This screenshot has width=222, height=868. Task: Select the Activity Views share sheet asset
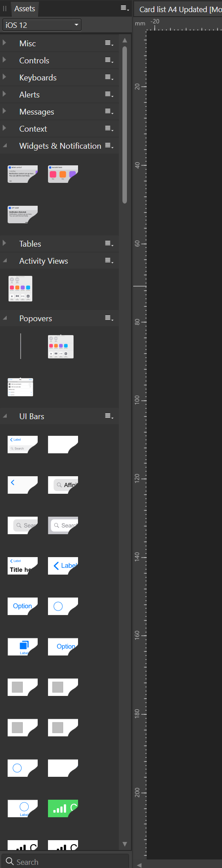click(x=21, y=288)
